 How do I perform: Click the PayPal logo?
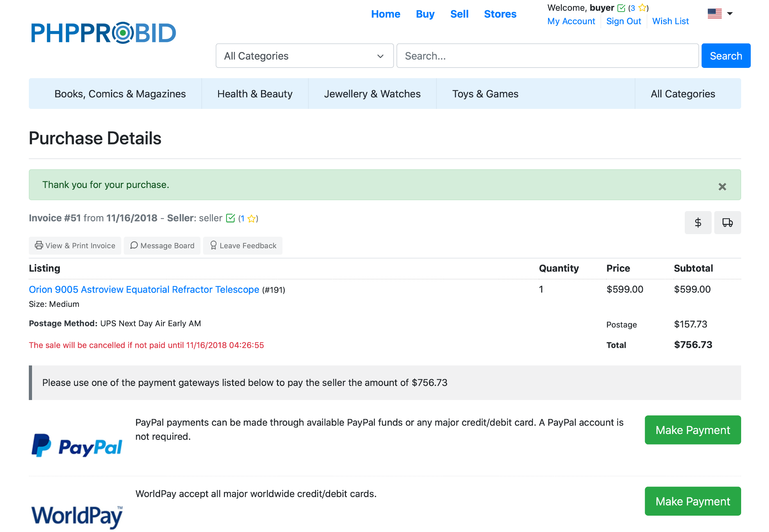(77, 446)
